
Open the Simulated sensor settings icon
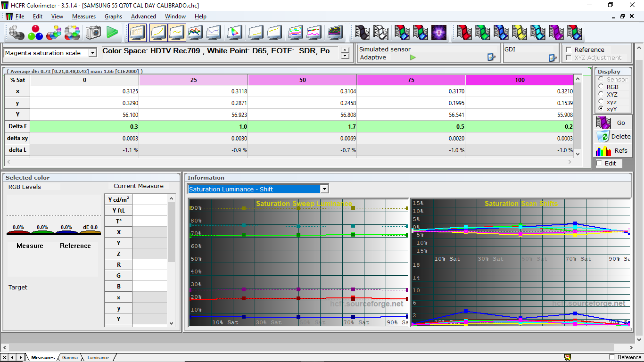tap(491, 58)
